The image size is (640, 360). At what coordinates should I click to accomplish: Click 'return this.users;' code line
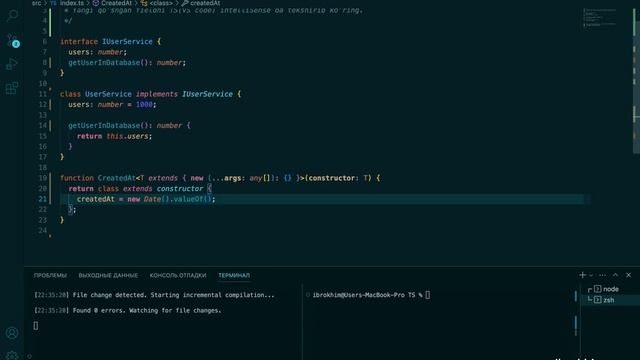tap(114, 136)
